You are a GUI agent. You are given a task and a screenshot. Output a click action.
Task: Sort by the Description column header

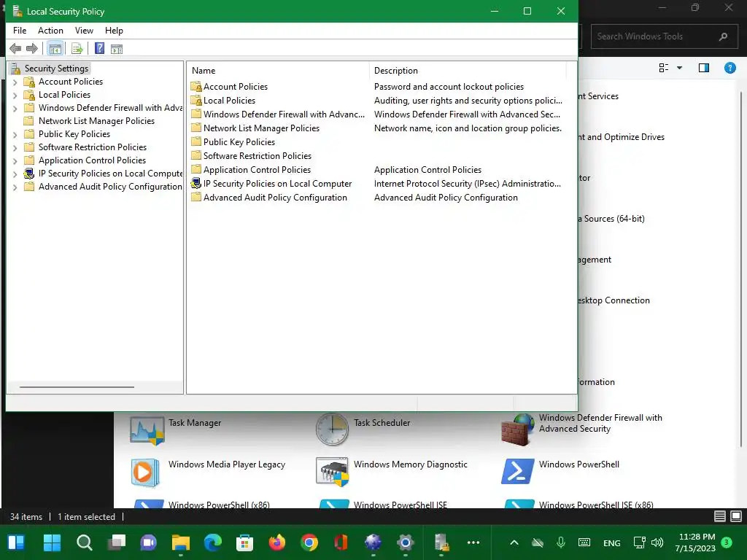coord(468,71)
